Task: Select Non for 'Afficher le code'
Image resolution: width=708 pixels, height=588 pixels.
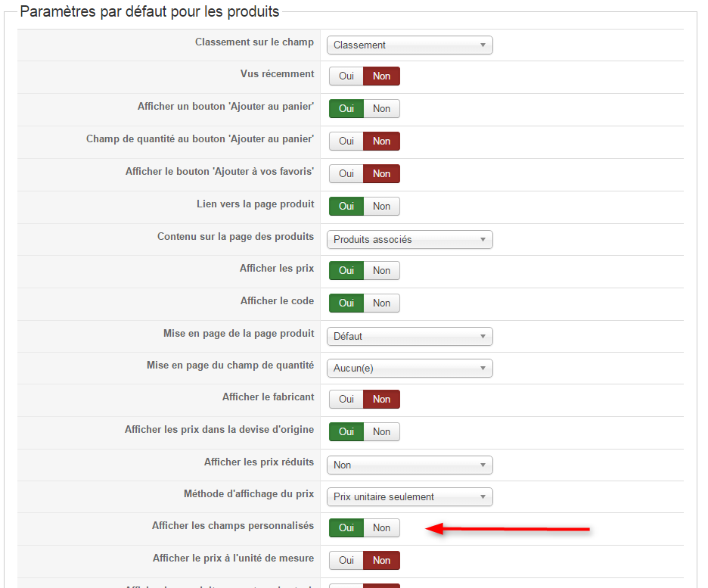Action: (381, 303)
